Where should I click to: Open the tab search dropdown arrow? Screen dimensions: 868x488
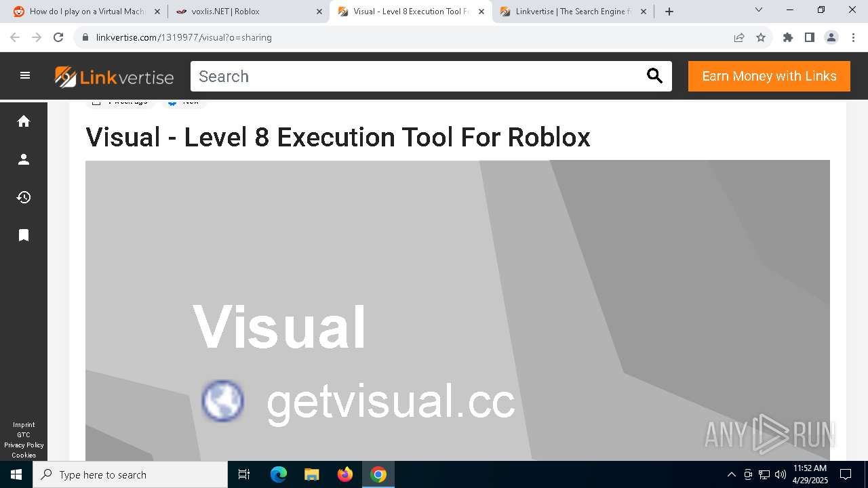click(x=759, y=9)
